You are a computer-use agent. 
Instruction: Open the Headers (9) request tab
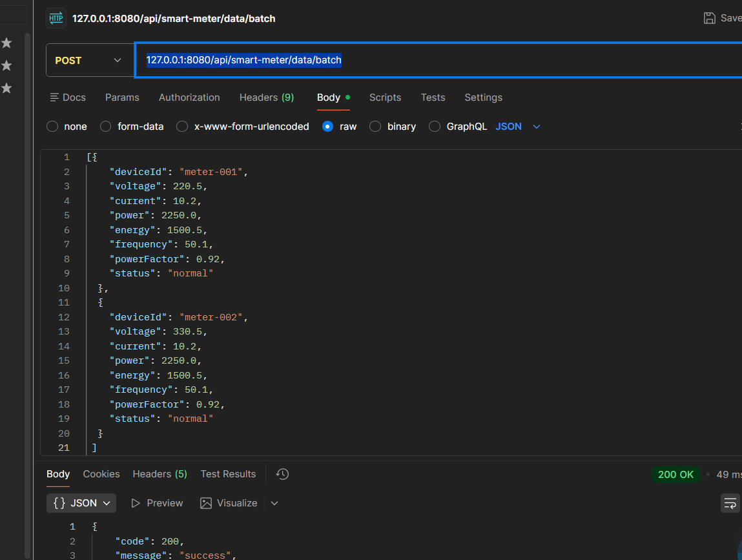click(267, 97)
